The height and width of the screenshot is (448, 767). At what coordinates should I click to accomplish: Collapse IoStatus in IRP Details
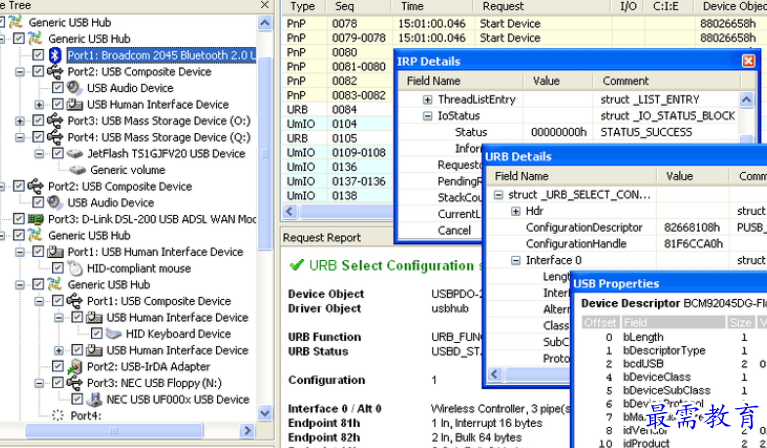point(428,116)
